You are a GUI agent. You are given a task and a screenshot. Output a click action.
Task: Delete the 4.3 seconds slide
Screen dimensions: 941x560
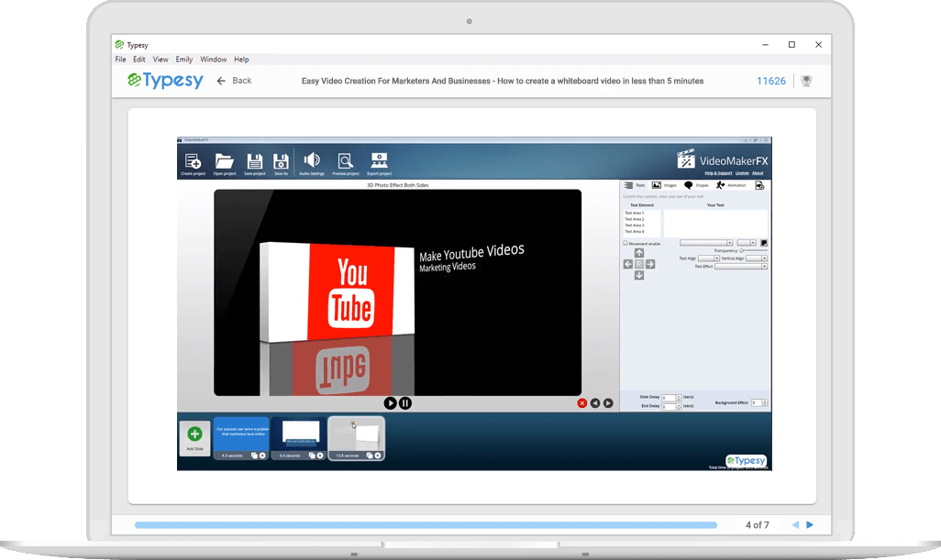[262, 456]
